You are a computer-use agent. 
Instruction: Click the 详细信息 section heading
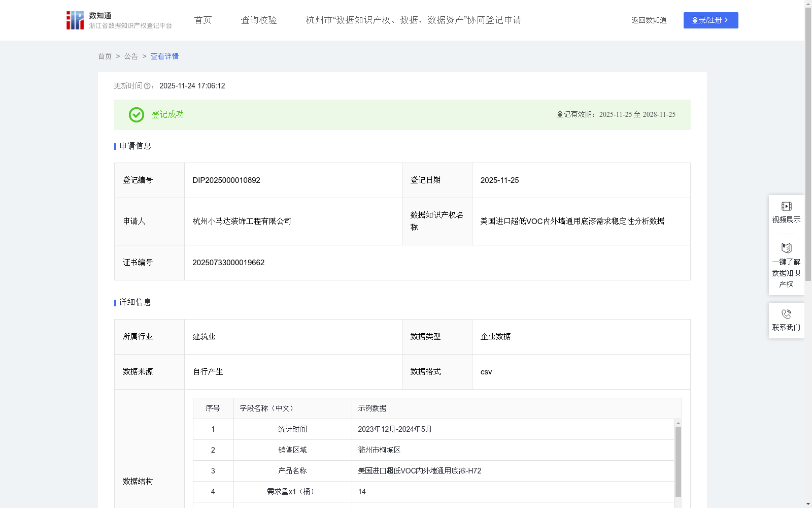click(136, 303)
